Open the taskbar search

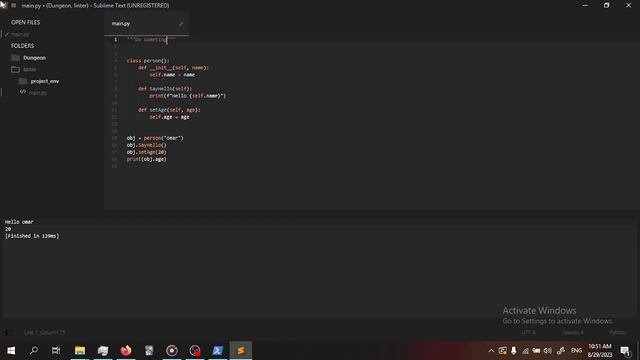34,350
